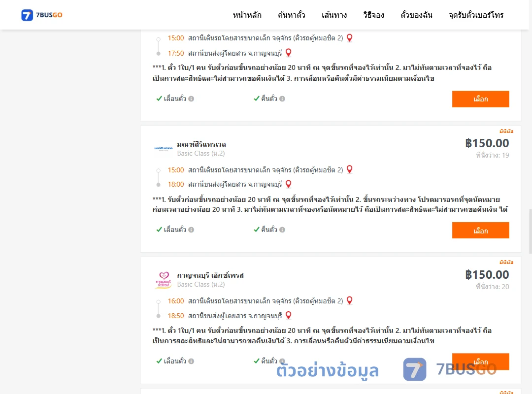Click กาญจนบุรี เอ็กซ์เพรส operator logo
The image size is (532, 394).
click(x=164, y=280)
